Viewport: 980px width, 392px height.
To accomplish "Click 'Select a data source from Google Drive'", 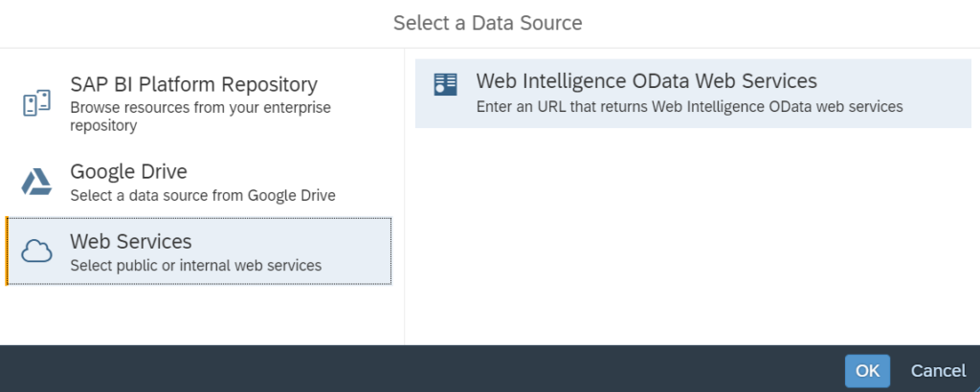I will coord(203,195).
